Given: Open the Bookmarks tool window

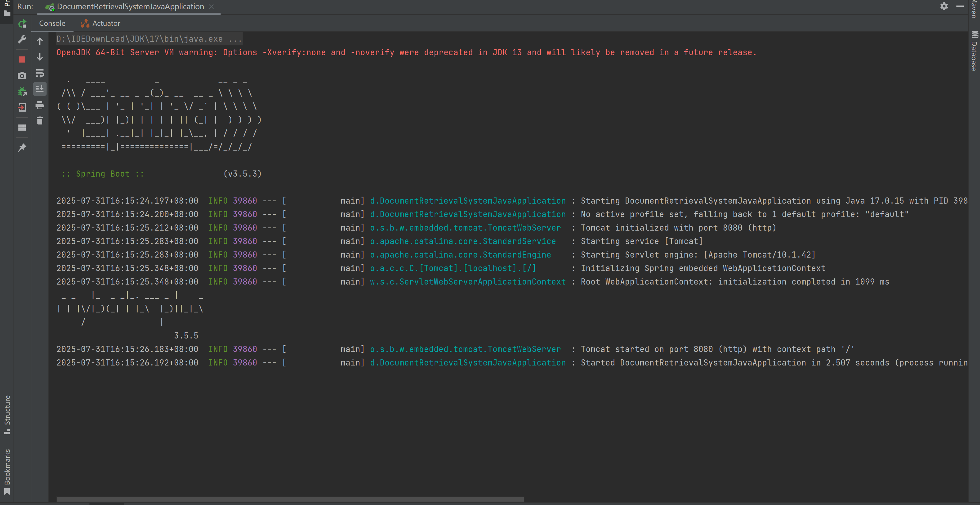Looking at the screenshot, I should (7, 472).
